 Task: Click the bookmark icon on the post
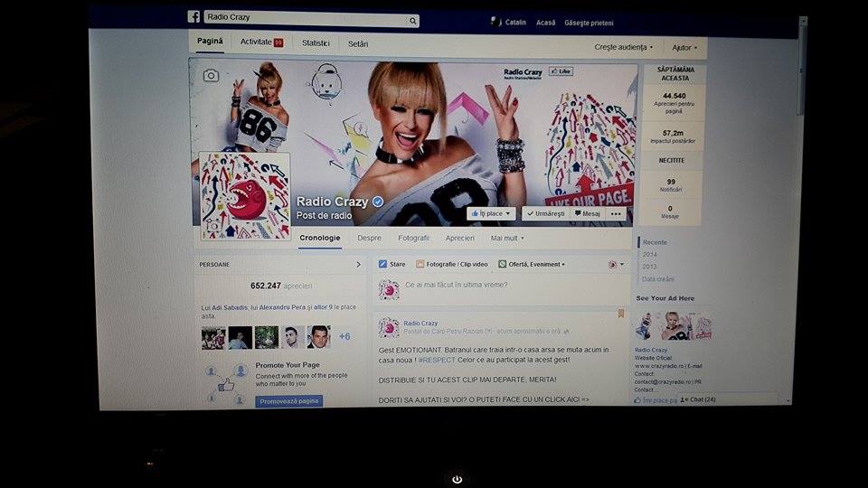pyautogui.click(x=620, y=314)
